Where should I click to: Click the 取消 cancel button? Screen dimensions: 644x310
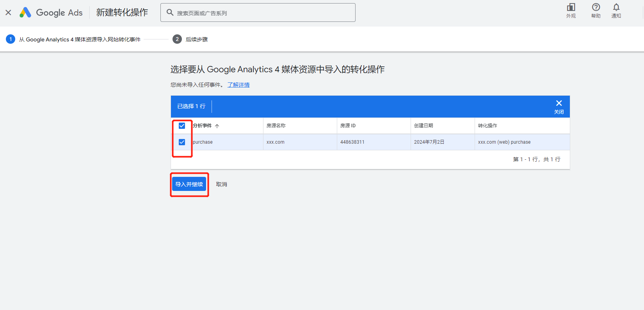coord(222,184)
